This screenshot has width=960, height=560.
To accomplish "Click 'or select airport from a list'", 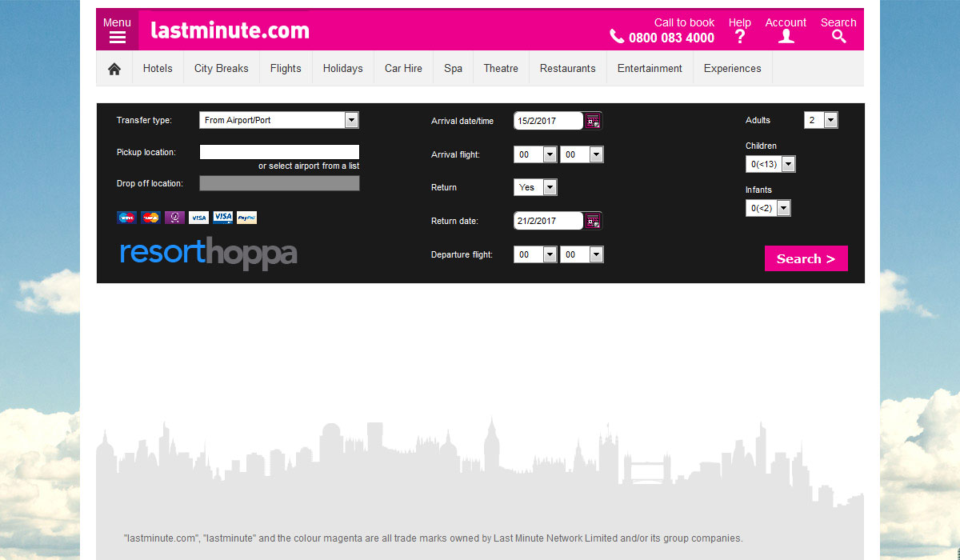I will (309, 166).
